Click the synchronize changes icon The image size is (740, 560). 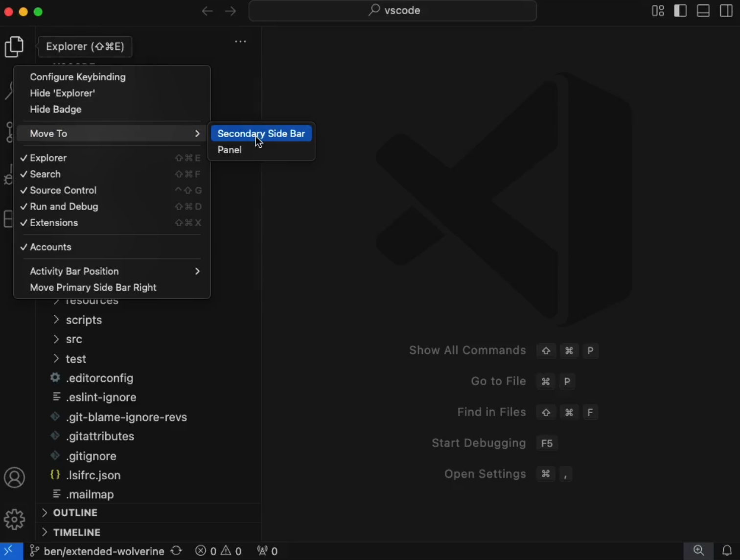click(176, 551)
